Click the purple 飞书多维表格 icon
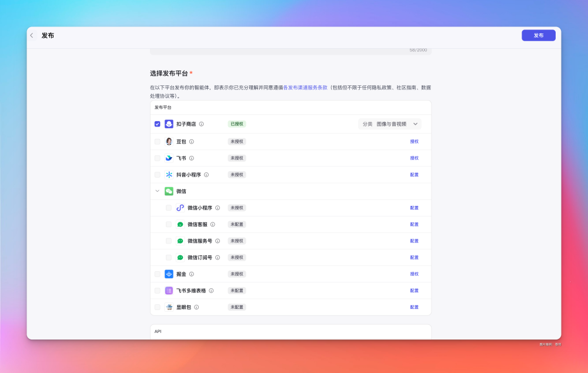This screenshot has width=588, height=373. tap(169, 291)
